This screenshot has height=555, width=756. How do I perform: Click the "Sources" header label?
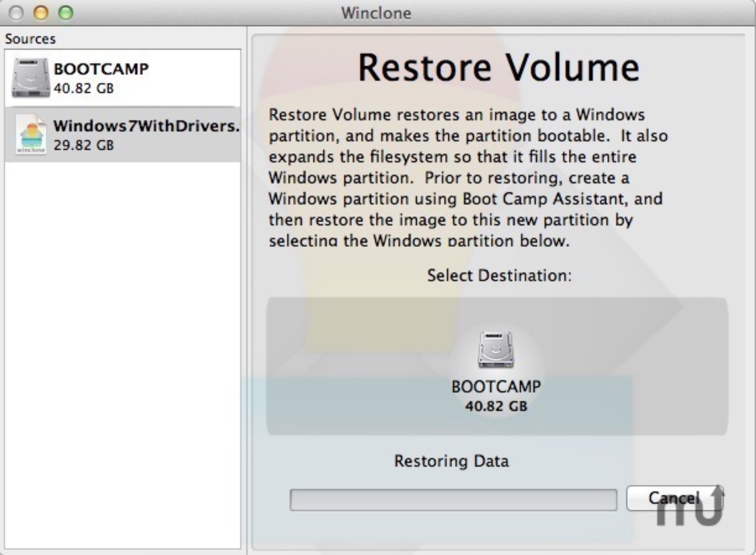click(30, 39)
